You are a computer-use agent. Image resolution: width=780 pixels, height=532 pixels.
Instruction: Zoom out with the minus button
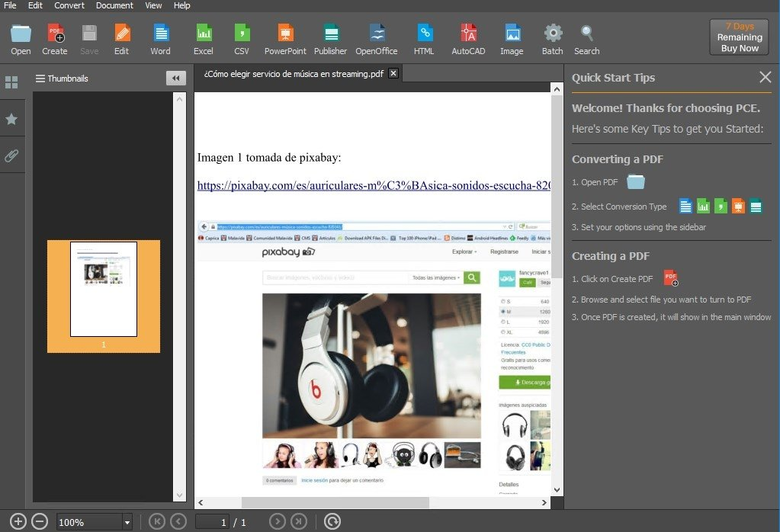[x=40, y=521]
